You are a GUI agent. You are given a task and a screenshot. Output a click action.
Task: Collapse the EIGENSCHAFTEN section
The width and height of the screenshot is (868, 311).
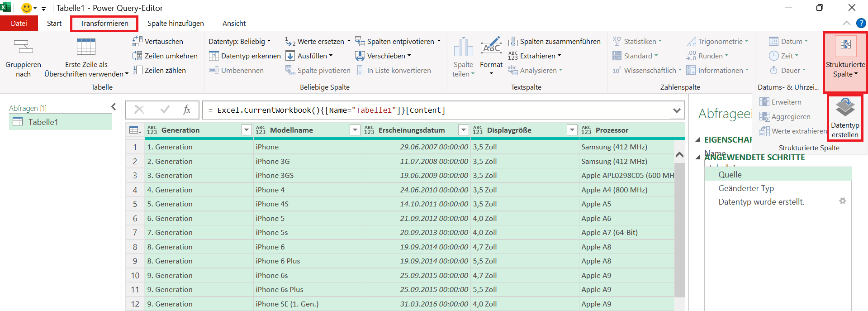pyautogui.click(x=698, y=140)
